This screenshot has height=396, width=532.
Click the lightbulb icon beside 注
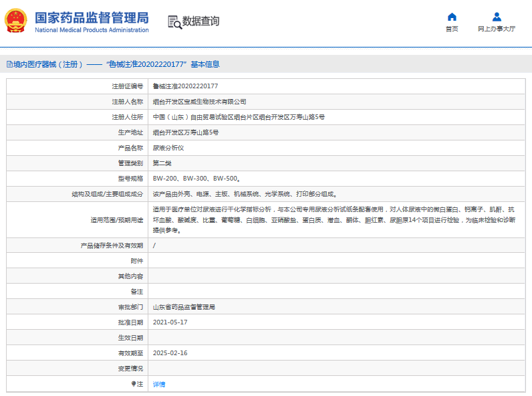coord(134,384)
